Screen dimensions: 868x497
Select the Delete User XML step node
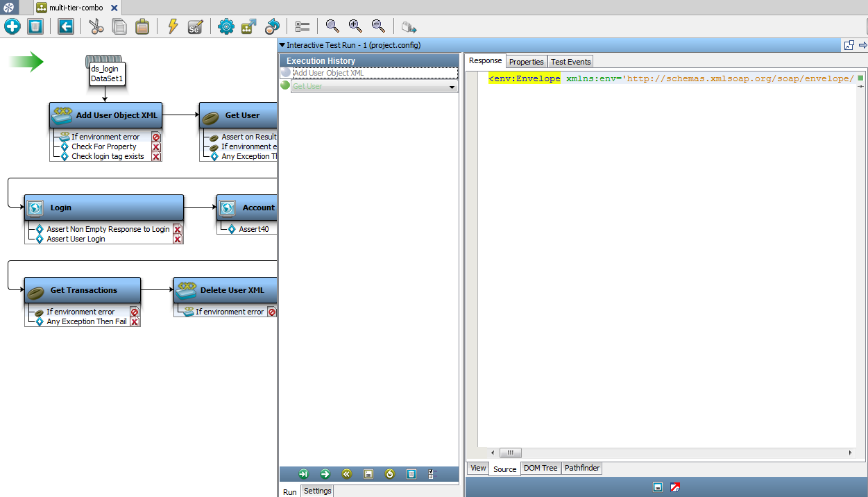tap(225, 290)
